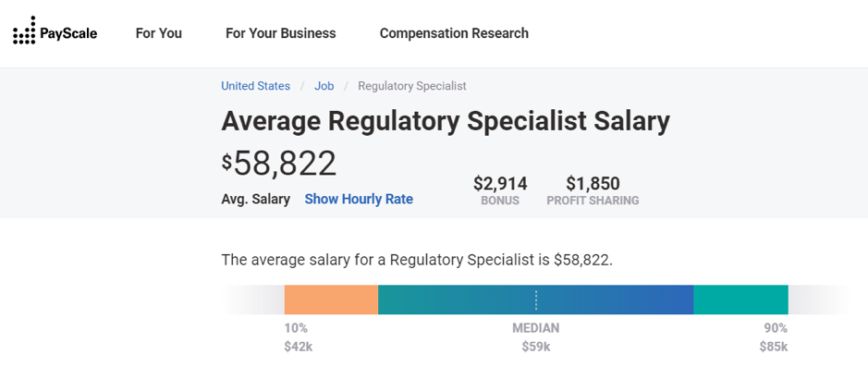Image resolution: width=868 pixels, height=367 pixels.
Task: Click the MEDIAN $59k label
Action: tap(536, 337)
